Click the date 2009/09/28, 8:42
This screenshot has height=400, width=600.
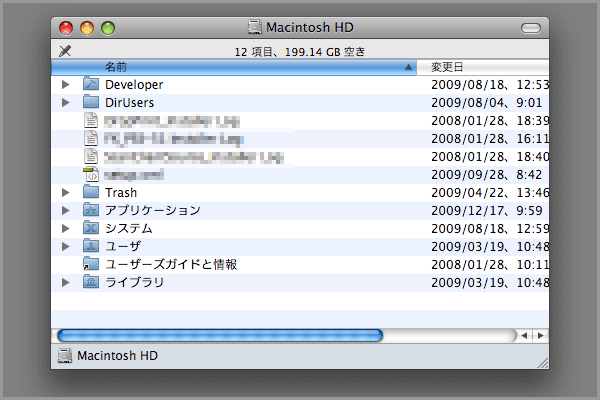(x=487, y=174)
